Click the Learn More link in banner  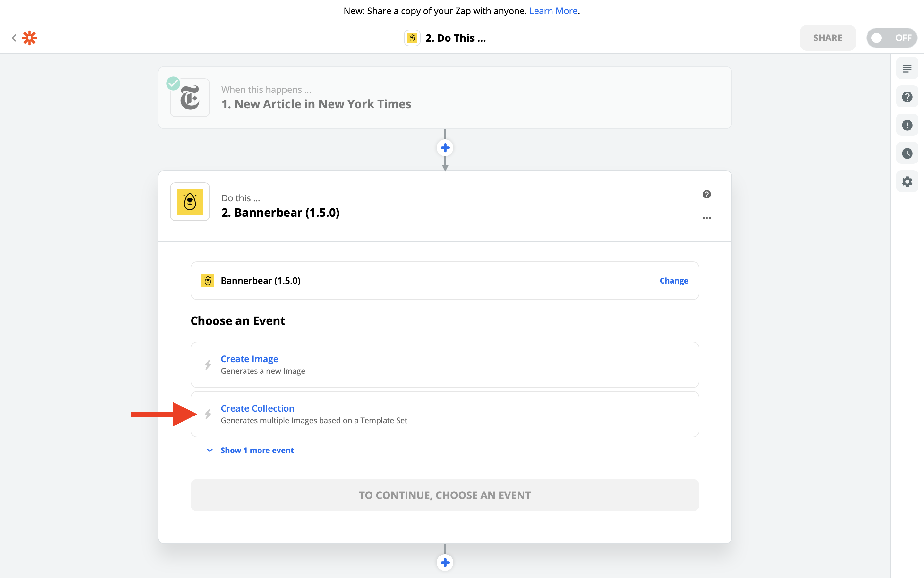click(553, 11)
